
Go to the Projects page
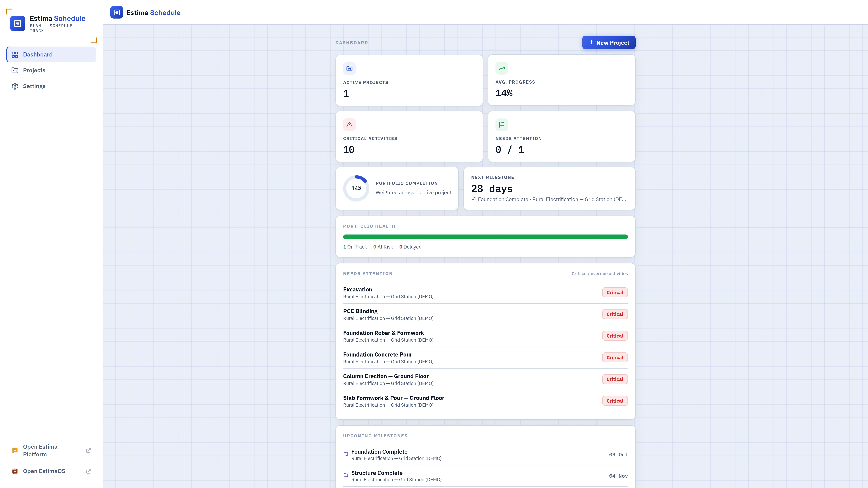[x=52, y=70]
